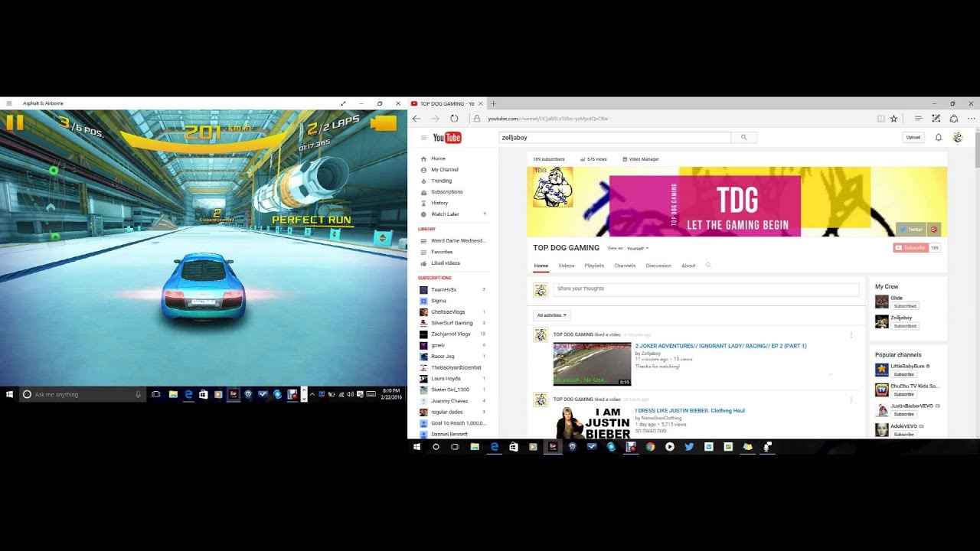
Task: Switch to channel Playlists tab
Action: [594, 266]
